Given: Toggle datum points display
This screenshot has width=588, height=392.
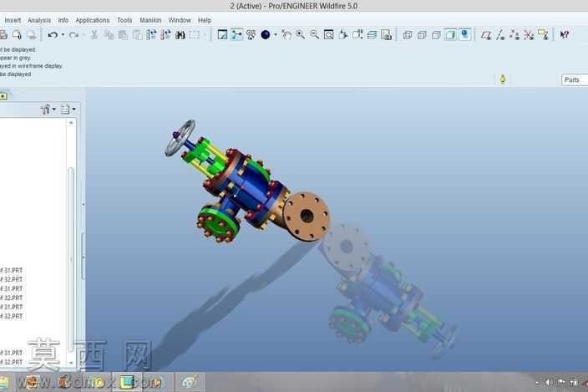Looking at the screenshot, I should click(514, 35).
